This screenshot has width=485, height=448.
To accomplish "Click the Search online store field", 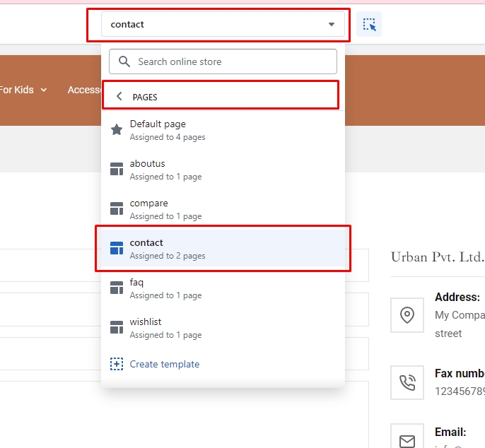I will pyautogui.click(x=223, y=61).
